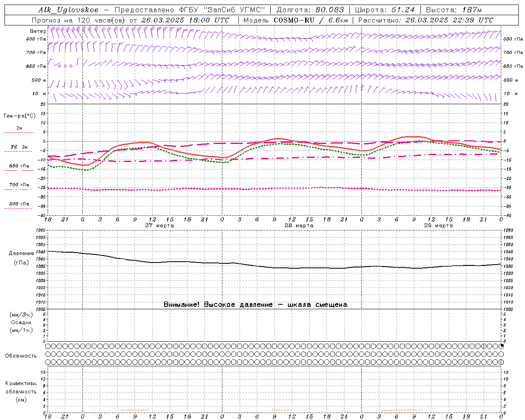This screenshot has width=525, height=420.
Task: Click the Облачность cloudiness label
Action: point(21,356)
